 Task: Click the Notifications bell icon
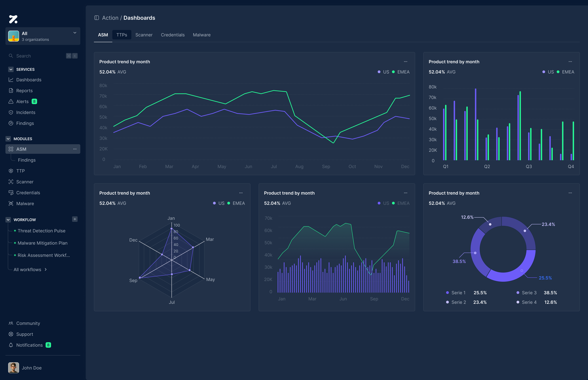coord(11,345)
